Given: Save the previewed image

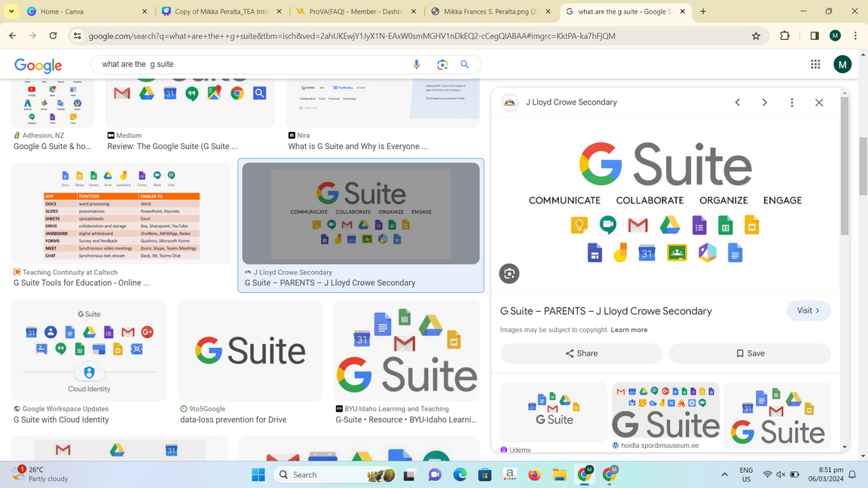Looking at the screenshot, I should [x=750, y=353].
